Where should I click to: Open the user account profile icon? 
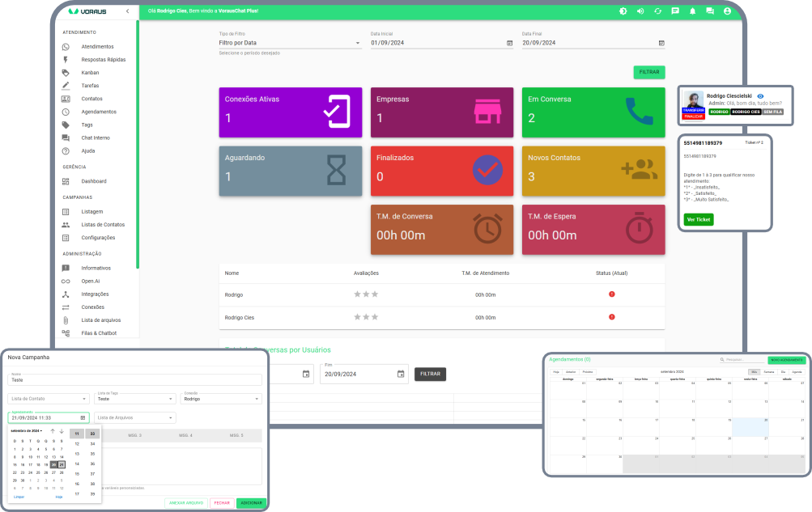727,11
